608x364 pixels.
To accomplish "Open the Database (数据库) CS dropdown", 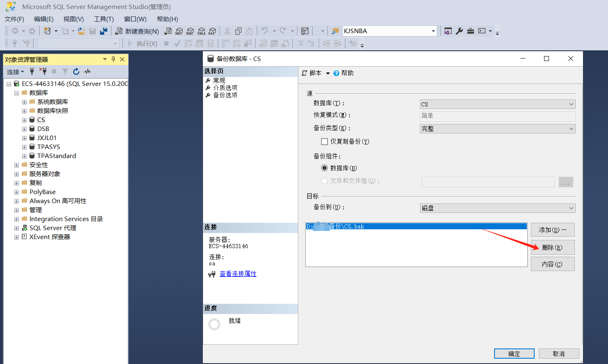I will (x=497, y=104).
